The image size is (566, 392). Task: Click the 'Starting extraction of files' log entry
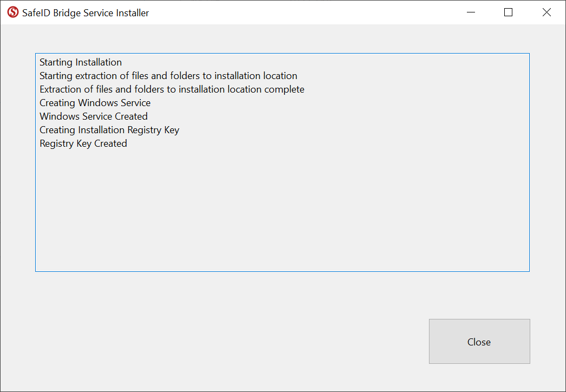point(168,76)
